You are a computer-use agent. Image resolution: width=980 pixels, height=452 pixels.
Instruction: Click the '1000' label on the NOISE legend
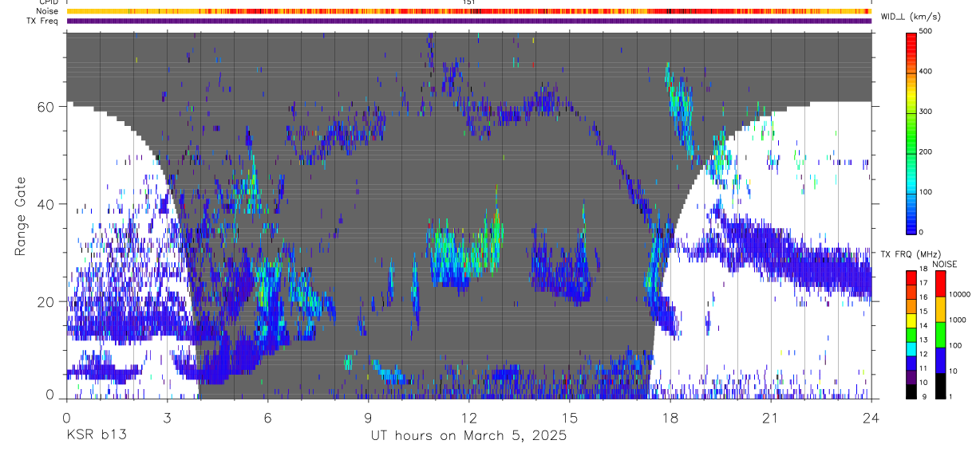tap(958, 320)
